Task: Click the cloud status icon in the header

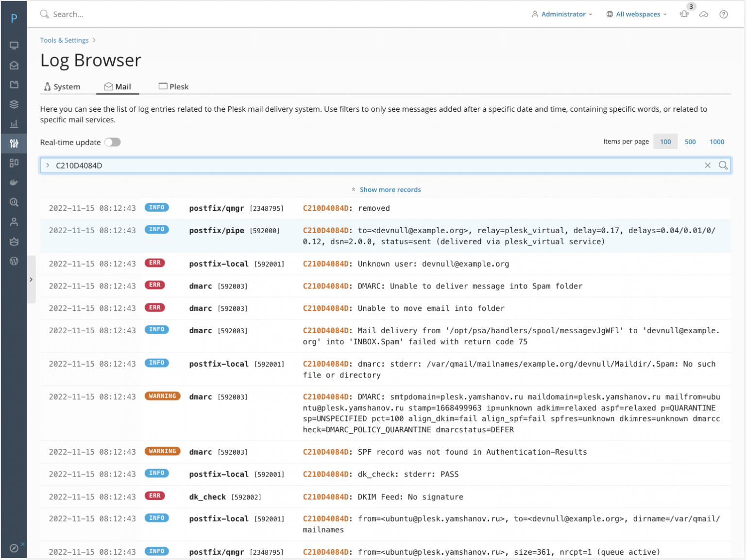Action: click(704, 15)
